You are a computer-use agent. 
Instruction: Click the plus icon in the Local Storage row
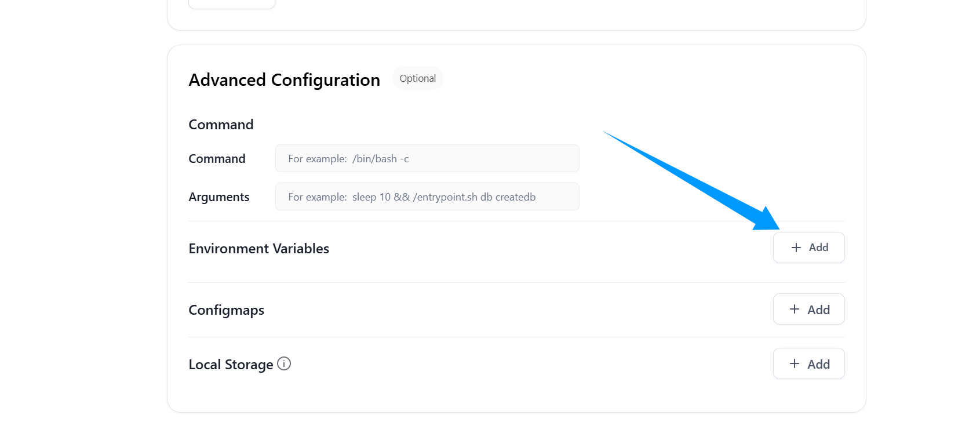click(x=795, y=364)
